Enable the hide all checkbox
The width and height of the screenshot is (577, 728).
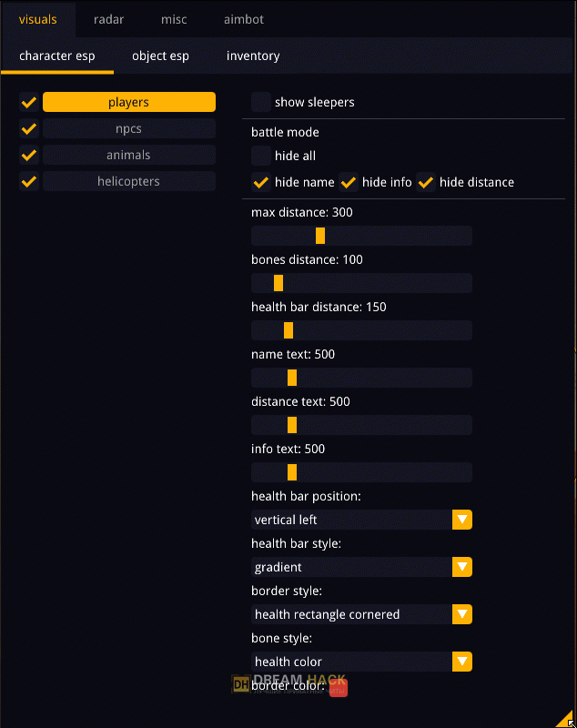pyautogui.click(x=261, y=156)
